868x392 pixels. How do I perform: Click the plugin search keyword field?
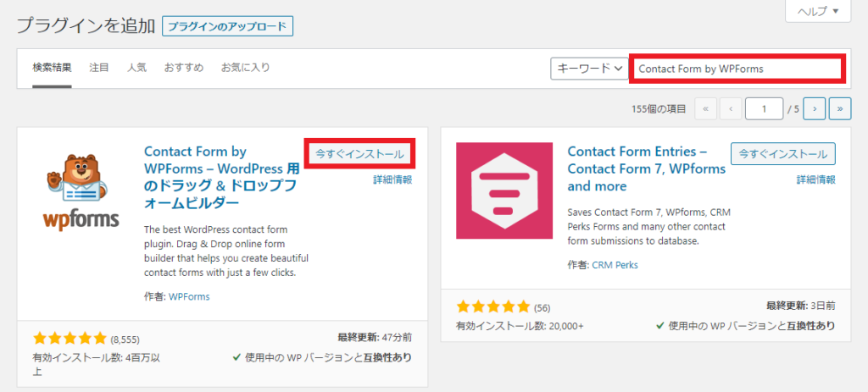pyautogui.click(x=737, y=69)
